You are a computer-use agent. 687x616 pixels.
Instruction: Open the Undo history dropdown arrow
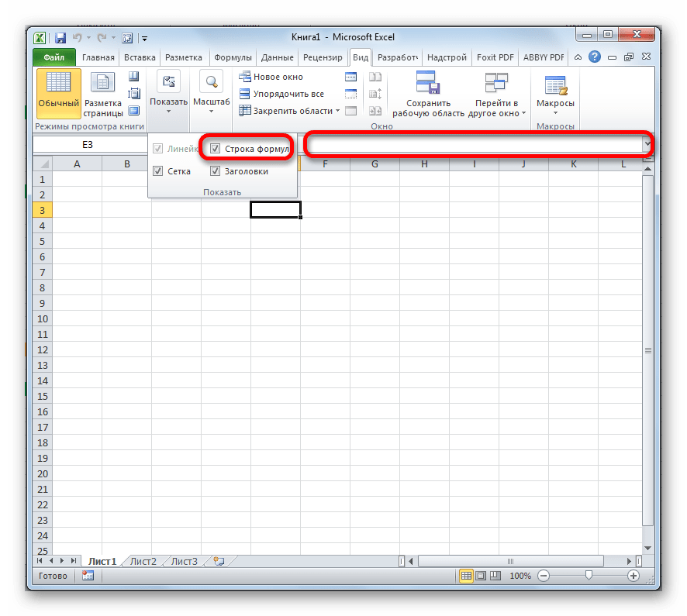click(x=88, y=38)
